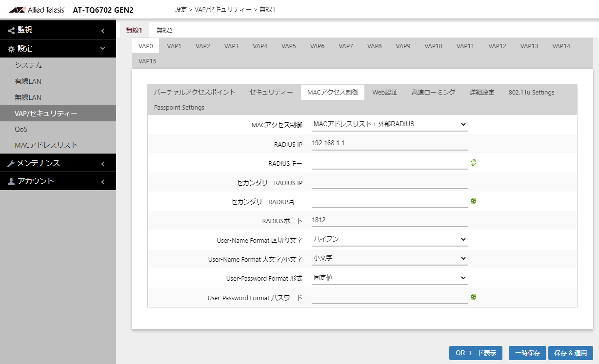Open 有線LAN in the sidebar

click(x=58, y=81)
